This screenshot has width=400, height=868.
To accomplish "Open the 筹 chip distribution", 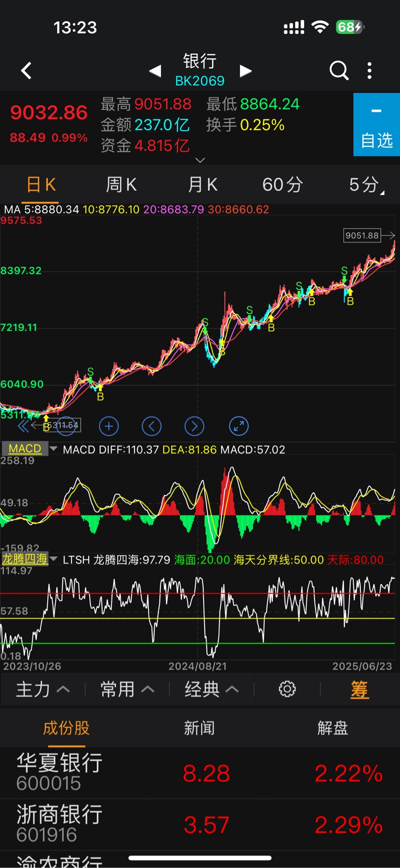I will (359, 690).
